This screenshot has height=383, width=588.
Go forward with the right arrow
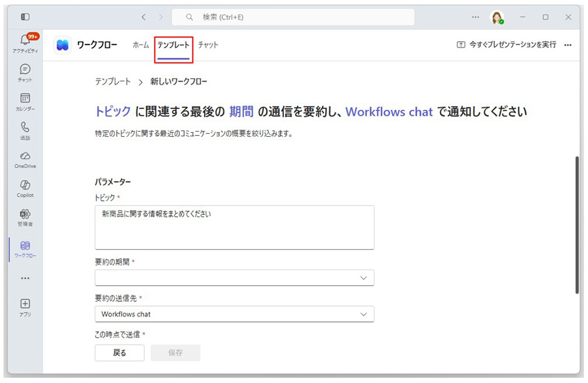(x=161, y=17)
